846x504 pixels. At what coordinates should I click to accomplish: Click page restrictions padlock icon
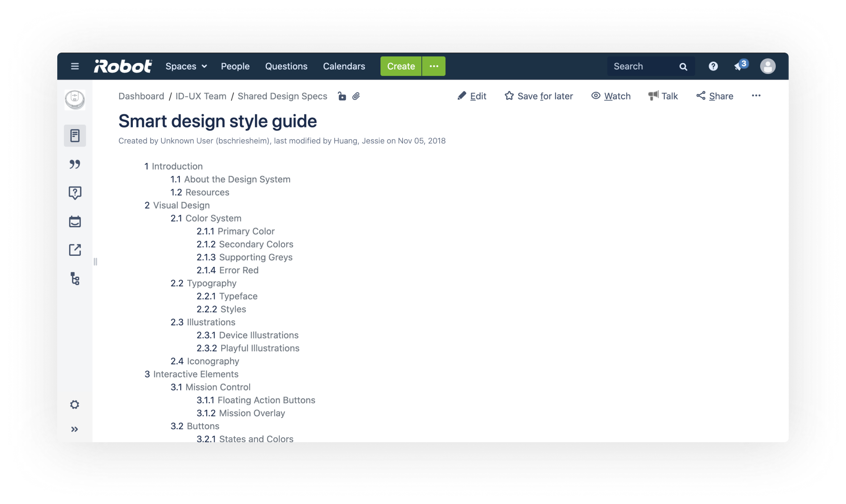click(x=342, y=96)
